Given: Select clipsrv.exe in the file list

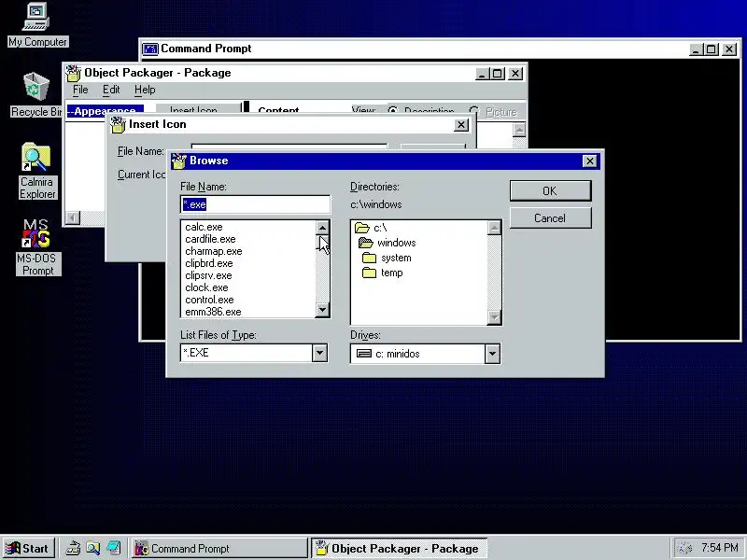Looking at the screenshot, I should click(x=208, y=275).
